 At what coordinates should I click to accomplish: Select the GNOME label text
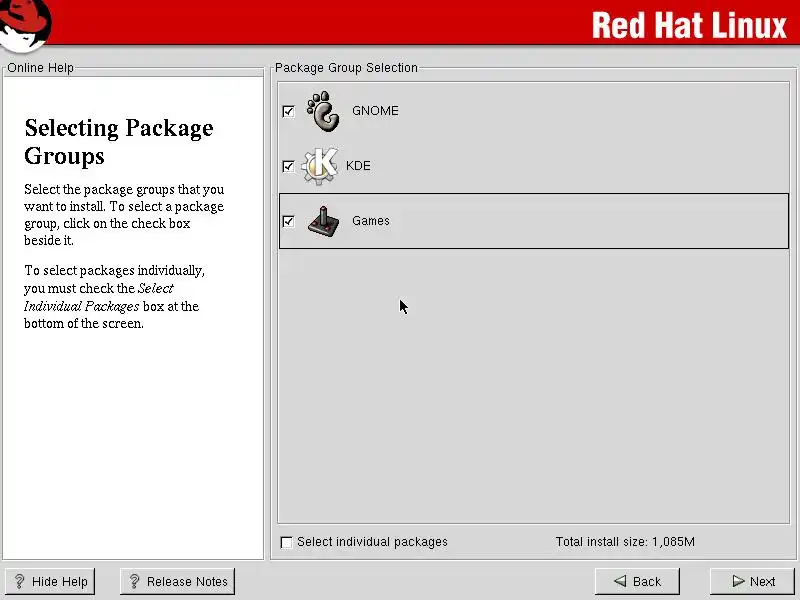375,111
